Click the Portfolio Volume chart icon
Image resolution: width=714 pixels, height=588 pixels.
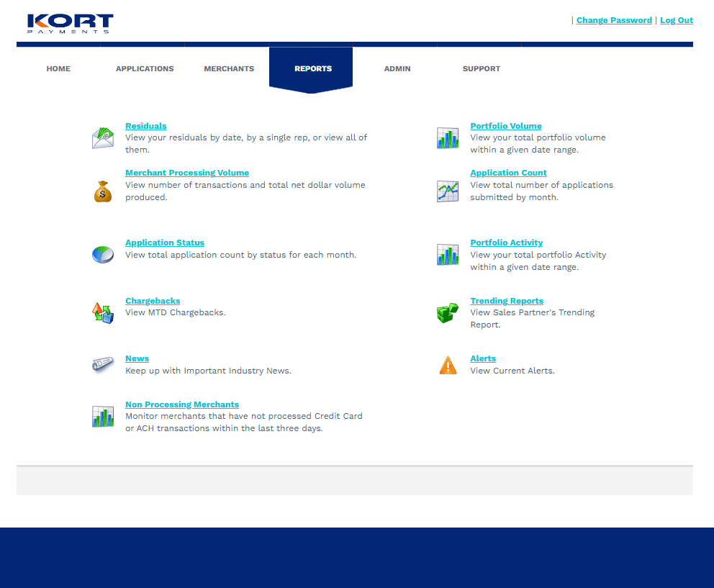click(x=447, y=137)
